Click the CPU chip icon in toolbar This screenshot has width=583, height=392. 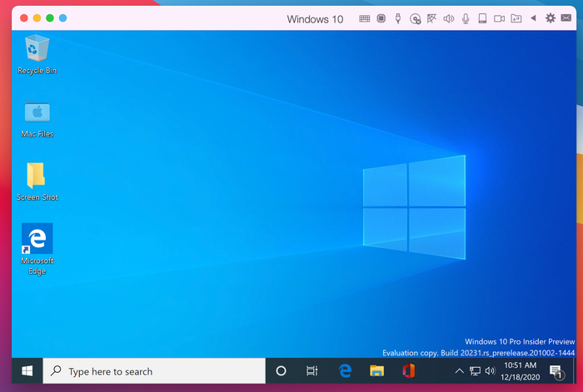point(381,18)
